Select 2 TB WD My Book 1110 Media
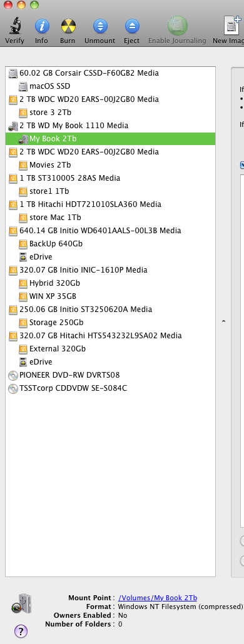The width and height of the screenshot is (244, 644). [x=74, y=126]
